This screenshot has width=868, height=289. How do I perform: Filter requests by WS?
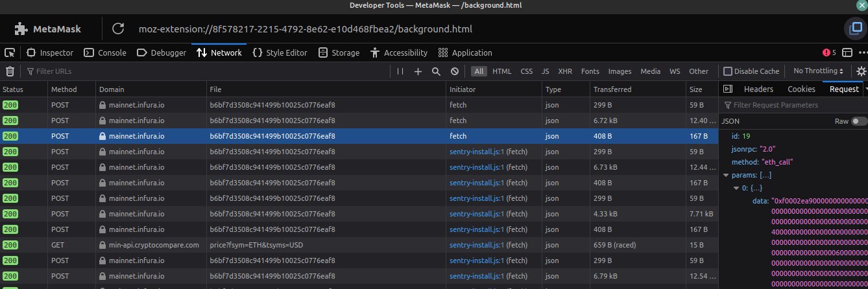click(x=675, y=71)
